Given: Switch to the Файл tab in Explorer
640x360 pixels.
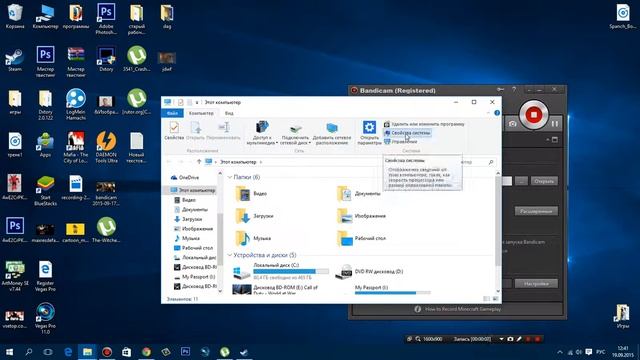Looking at the screenshot, I should point(173,113).
